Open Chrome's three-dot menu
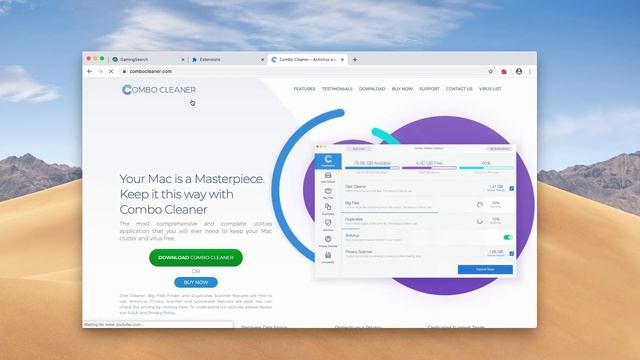The width and height of the screenshot is (640, 360). click(x=530, y=71)
